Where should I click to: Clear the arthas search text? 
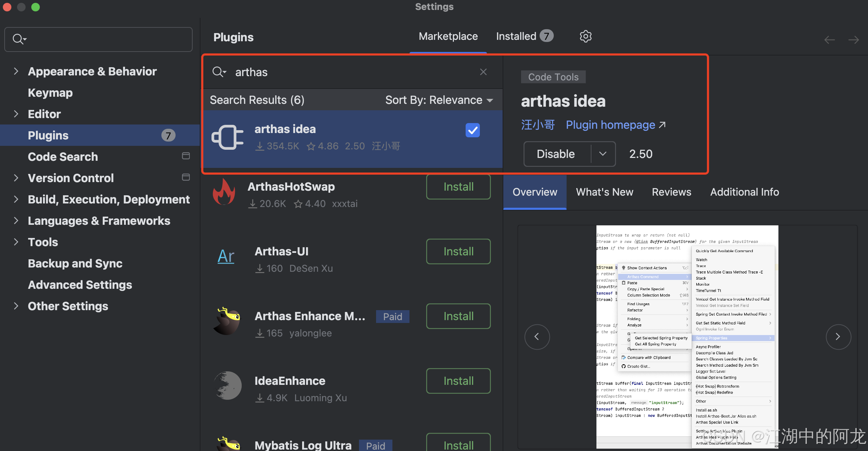483,72
